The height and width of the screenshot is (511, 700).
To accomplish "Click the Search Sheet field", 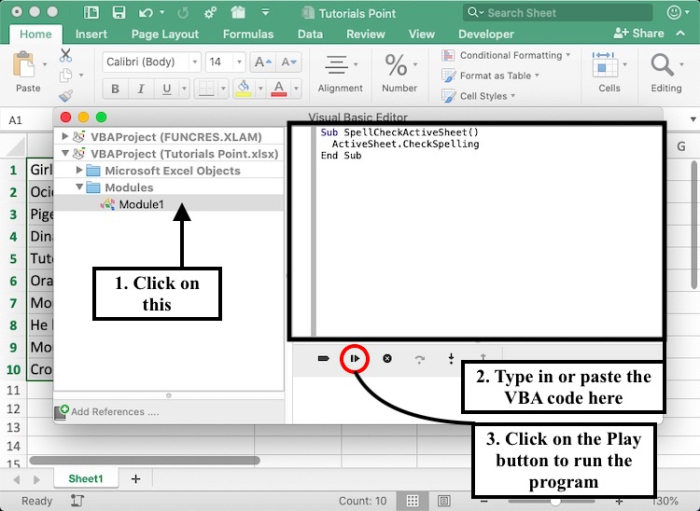I will click(x=558, y=12).
